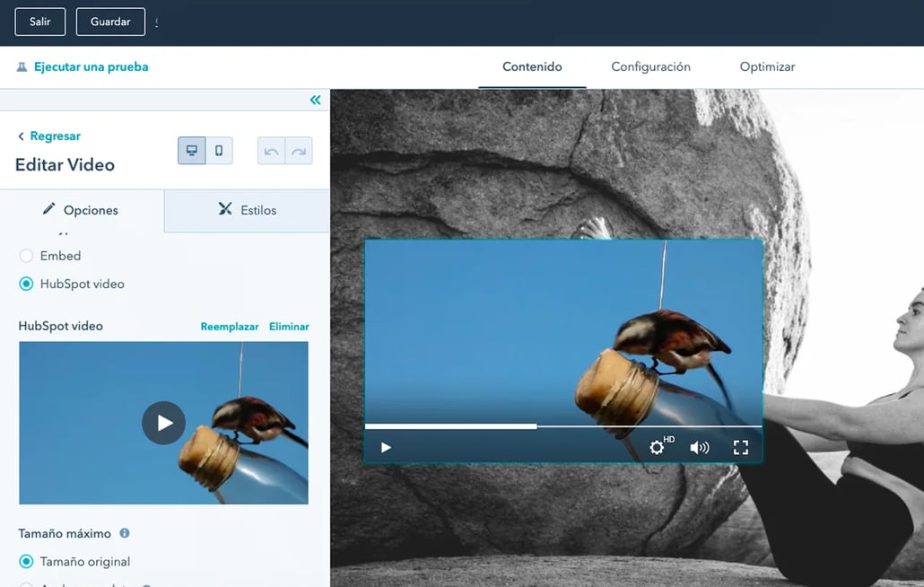Play video in page preview player
Viewport: 924px width, 587px height.
coord(386,448)
